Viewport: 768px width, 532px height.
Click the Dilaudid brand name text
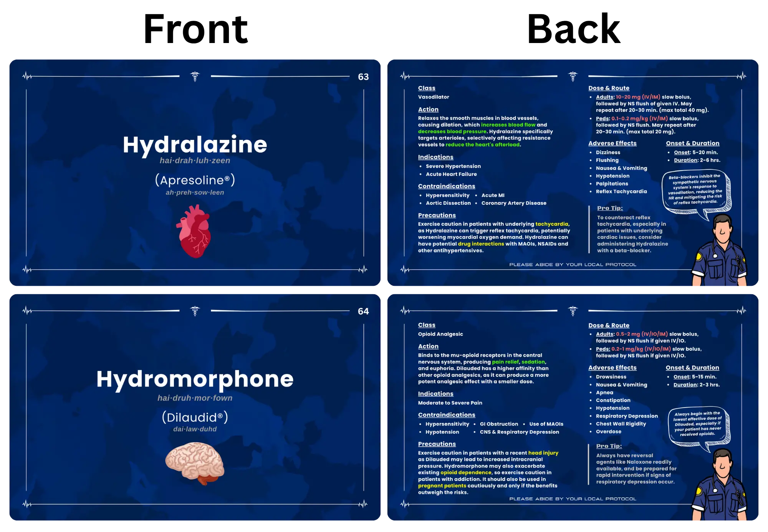(195, 418)
